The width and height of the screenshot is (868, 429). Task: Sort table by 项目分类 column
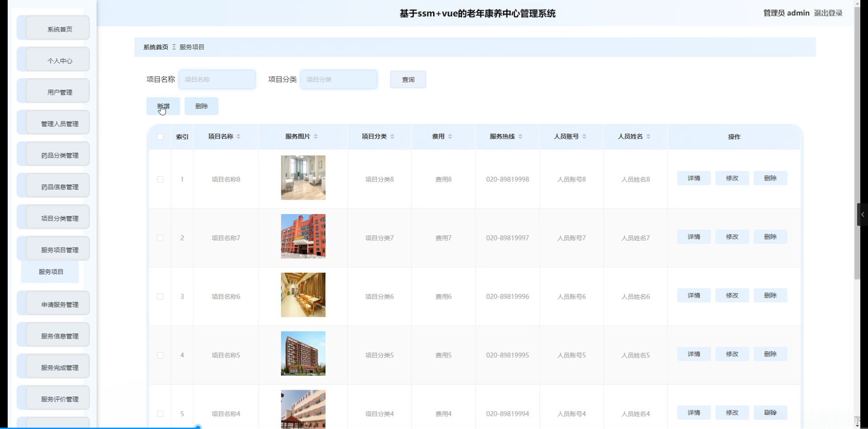(392, 136)
